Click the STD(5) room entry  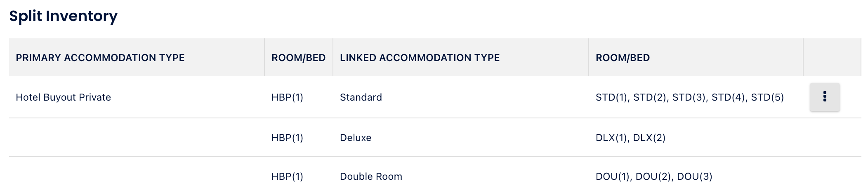pyautogui.click(x=767, y=97)
